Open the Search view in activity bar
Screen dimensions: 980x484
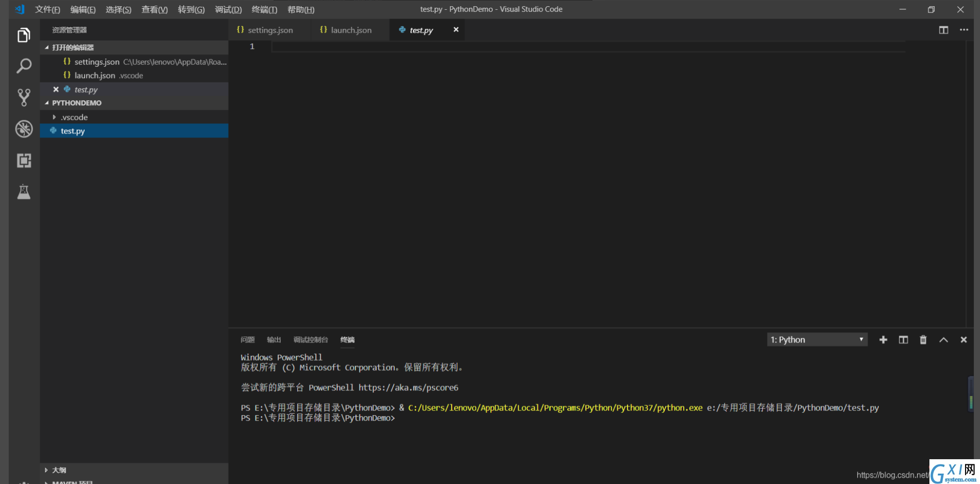click(24, 66)
